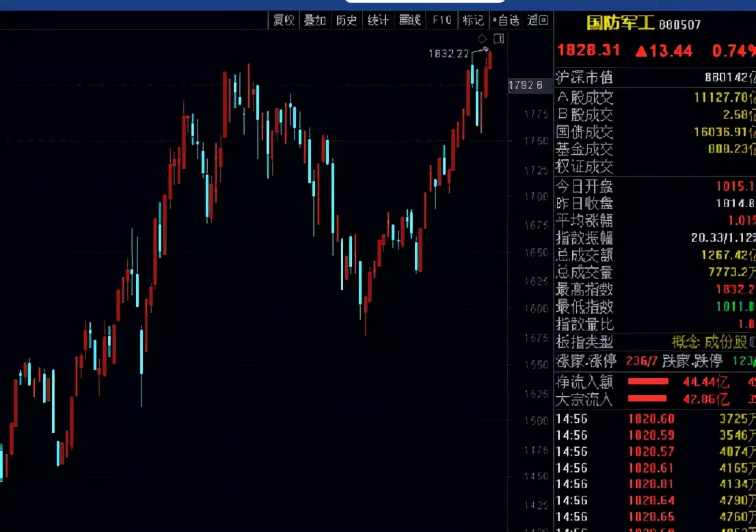Select the tick row priced 1020.60
This screenshot has height=532, width=756.
(x=656, y=418)
